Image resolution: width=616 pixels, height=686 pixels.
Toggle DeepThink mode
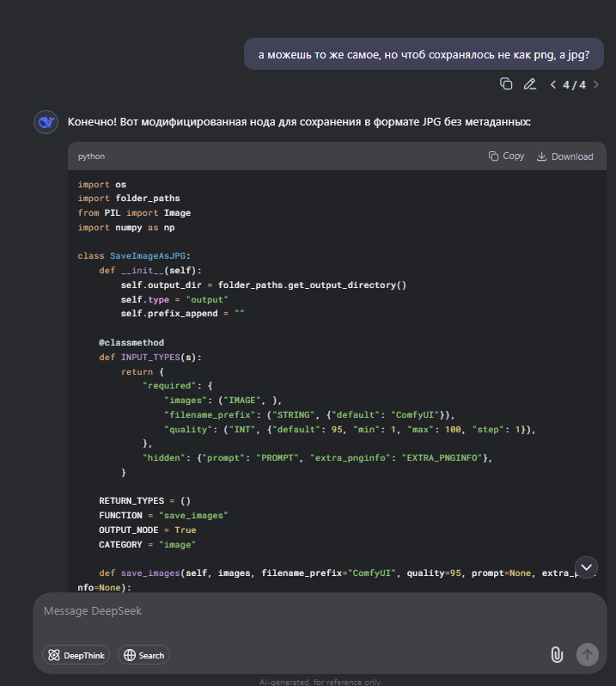pos(76,655)
